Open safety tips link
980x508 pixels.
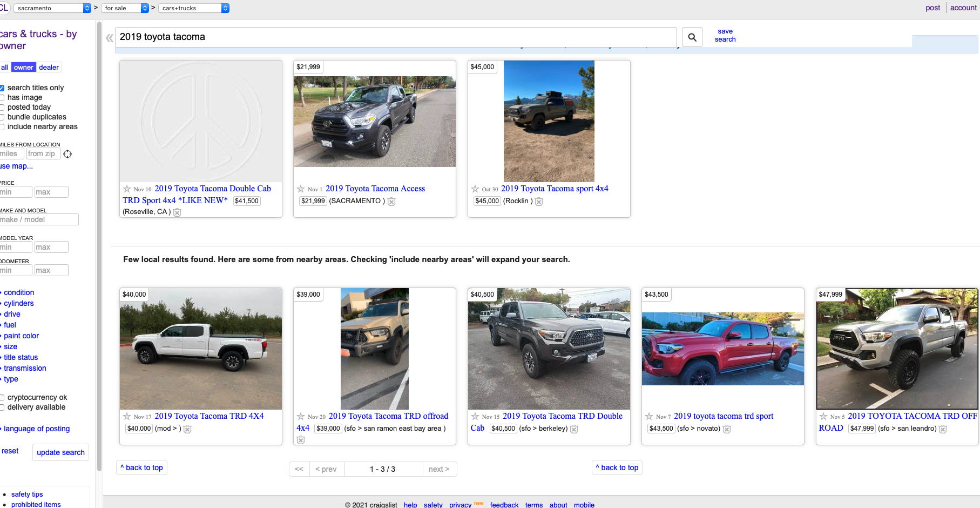pos(27,494)
